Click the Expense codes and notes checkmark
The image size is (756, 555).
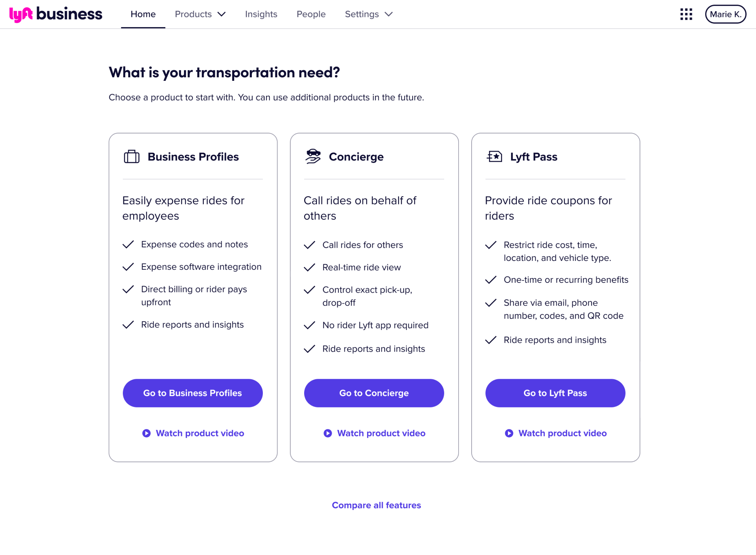pyautogui.click(x=128, y=244)
